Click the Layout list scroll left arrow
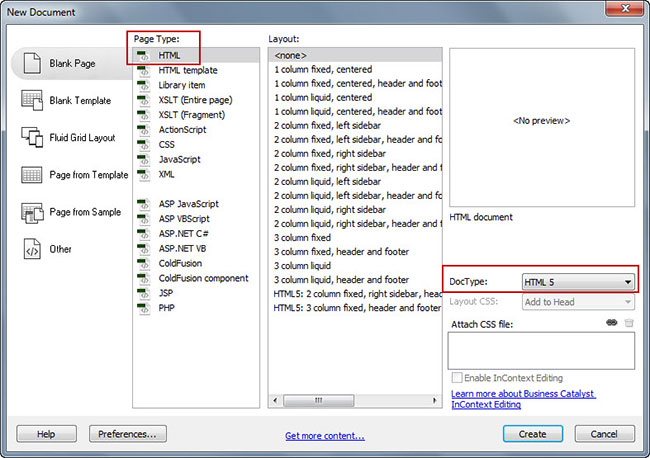Screen dimensions: 650x458 pyautogui.click(x=275, y=400)
